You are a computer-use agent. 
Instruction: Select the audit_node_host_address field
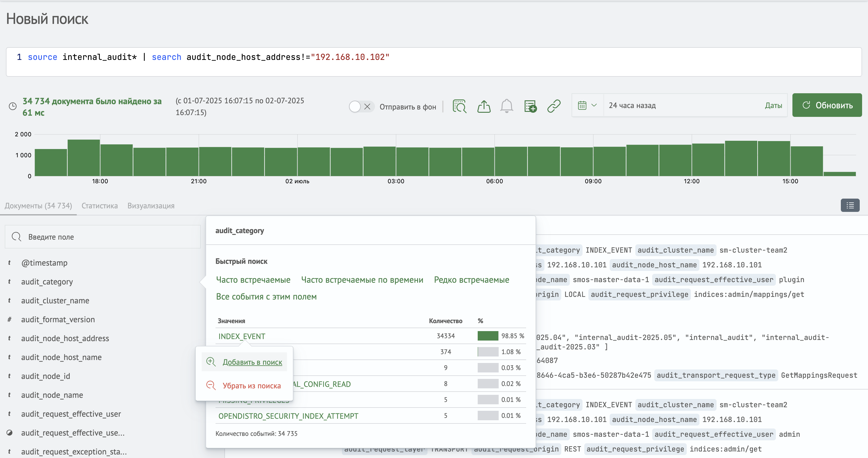tap(65, 338)
